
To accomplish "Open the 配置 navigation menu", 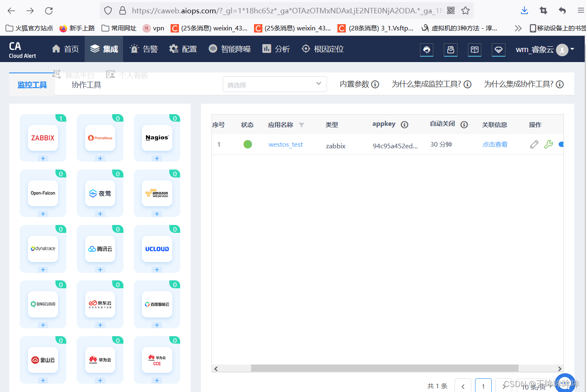I will coord(183,49).
